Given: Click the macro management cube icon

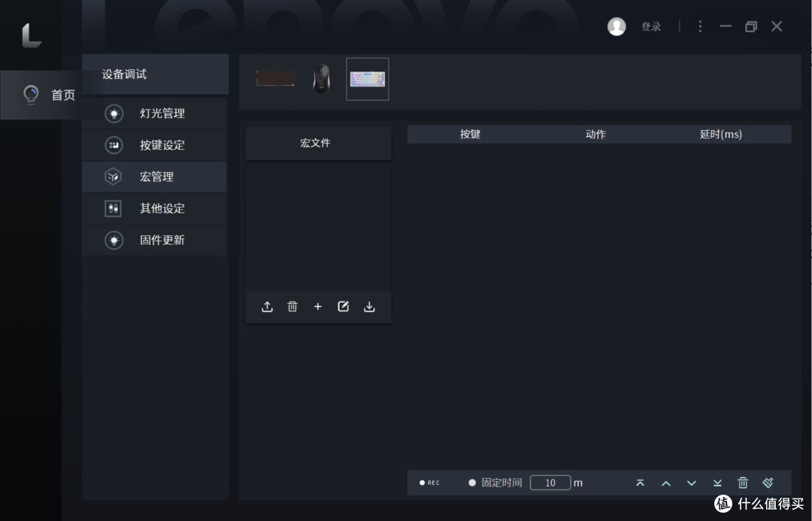Looking at the screenshot, I should [114, 177].
